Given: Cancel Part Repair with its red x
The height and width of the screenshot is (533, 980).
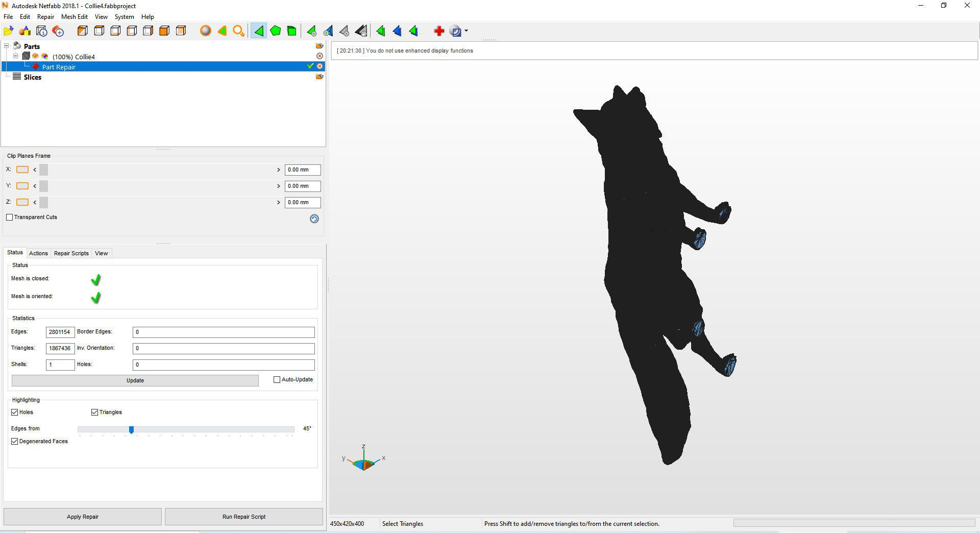Looking at the screenshot, I should pos(320,66).
